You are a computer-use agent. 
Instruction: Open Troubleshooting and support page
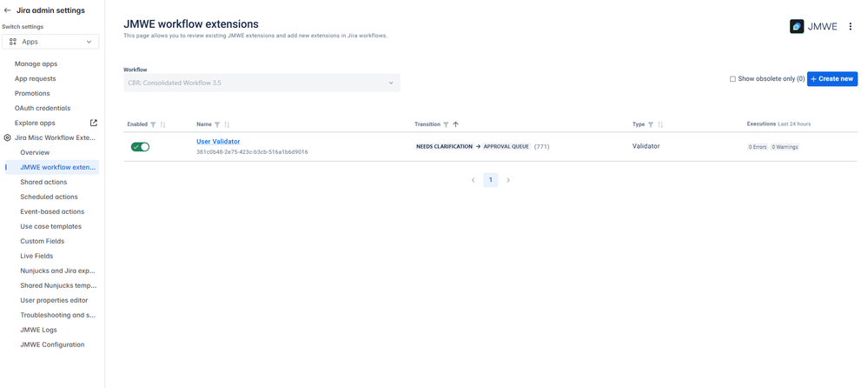pos(58,315)
